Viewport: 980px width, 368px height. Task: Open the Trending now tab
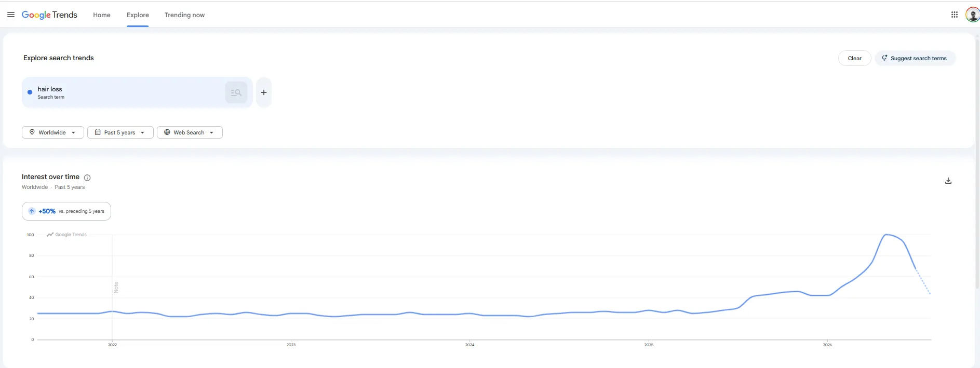coord(184,15)
